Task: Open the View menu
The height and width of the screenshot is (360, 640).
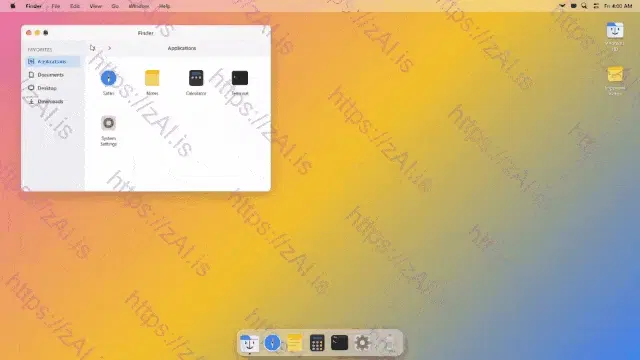Action: coord(96,6)
